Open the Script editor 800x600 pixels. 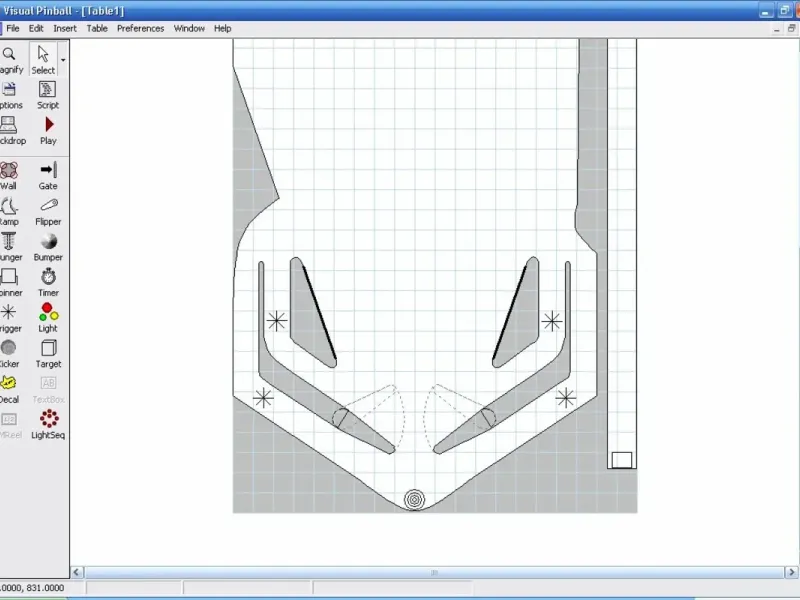[x=47, y=95]
